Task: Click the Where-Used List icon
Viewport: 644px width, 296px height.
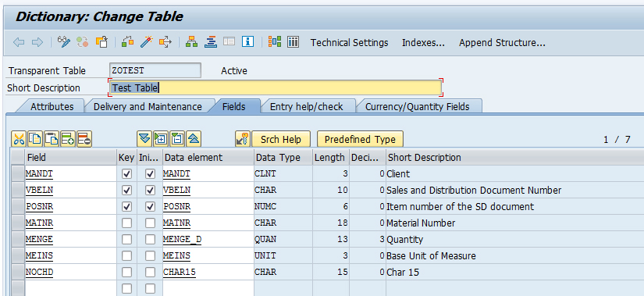Action: [165, 42]
